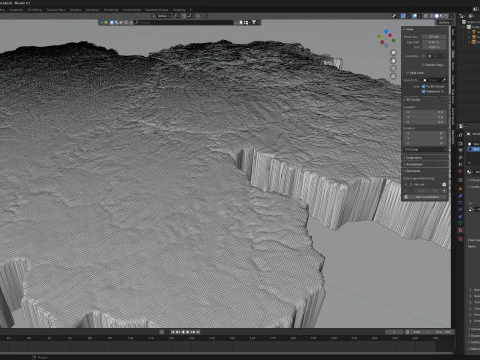Image resolution: width=480 pixels, height=360 pixels.
Task: Edit the clip End value field
Action: (x=434, y=47)
